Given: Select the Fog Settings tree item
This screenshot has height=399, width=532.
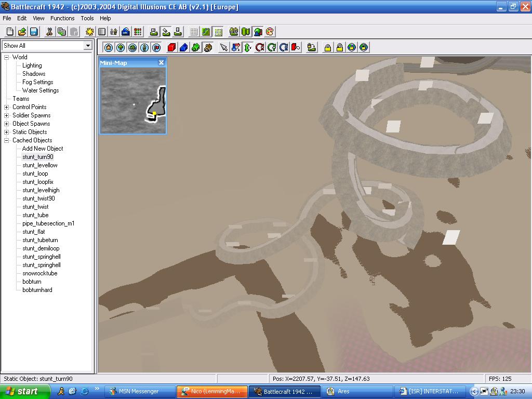Looking at the screenshot, I should (x=37, y=82).
